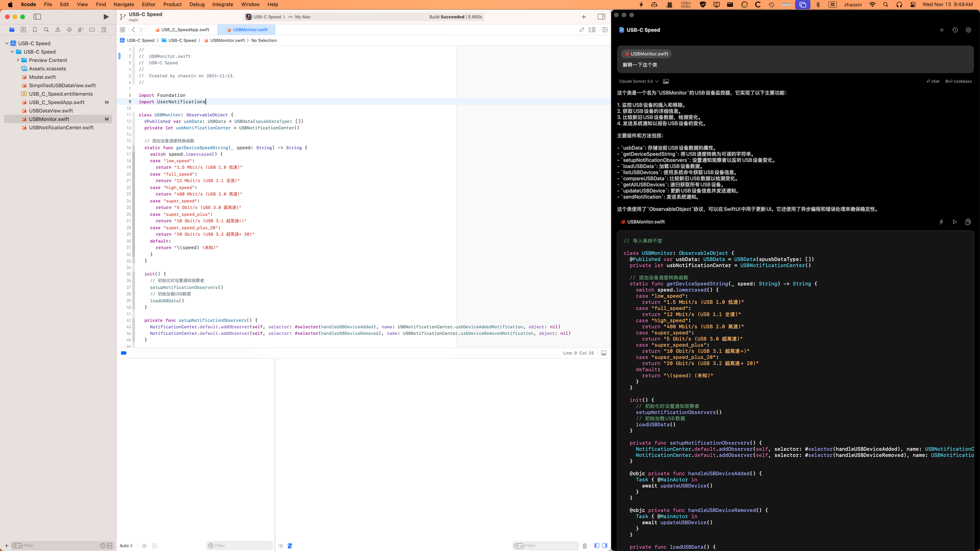
Task: Open SimplifiedUSBDataView.swift file
Action: pyautogui.click(x=62, y=85)
